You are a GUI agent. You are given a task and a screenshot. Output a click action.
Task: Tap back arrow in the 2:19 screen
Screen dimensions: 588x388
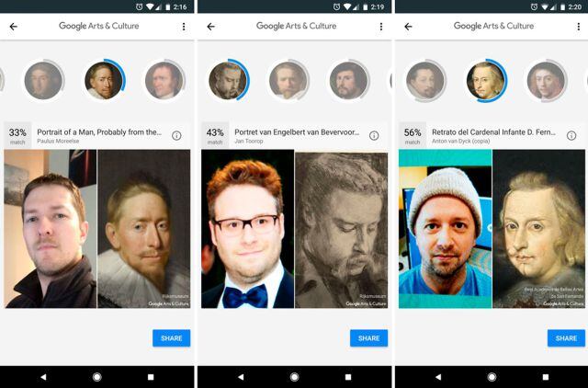click(x=210, y=27)
